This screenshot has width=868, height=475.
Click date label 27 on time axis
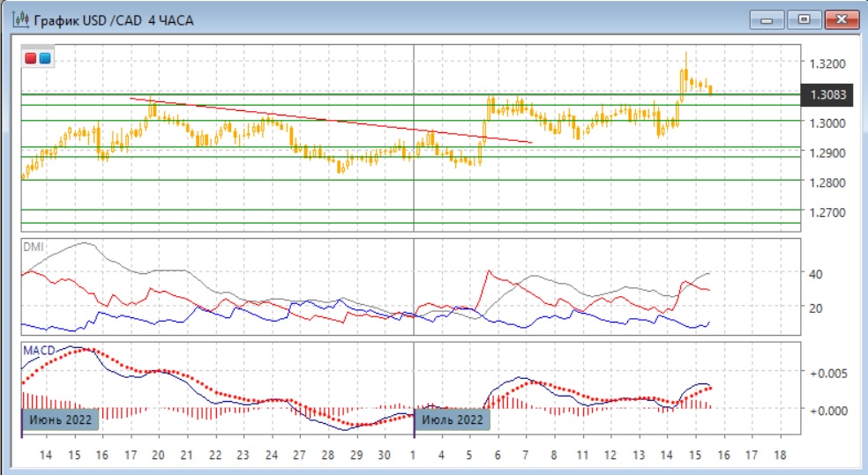(x=299, y=455)
